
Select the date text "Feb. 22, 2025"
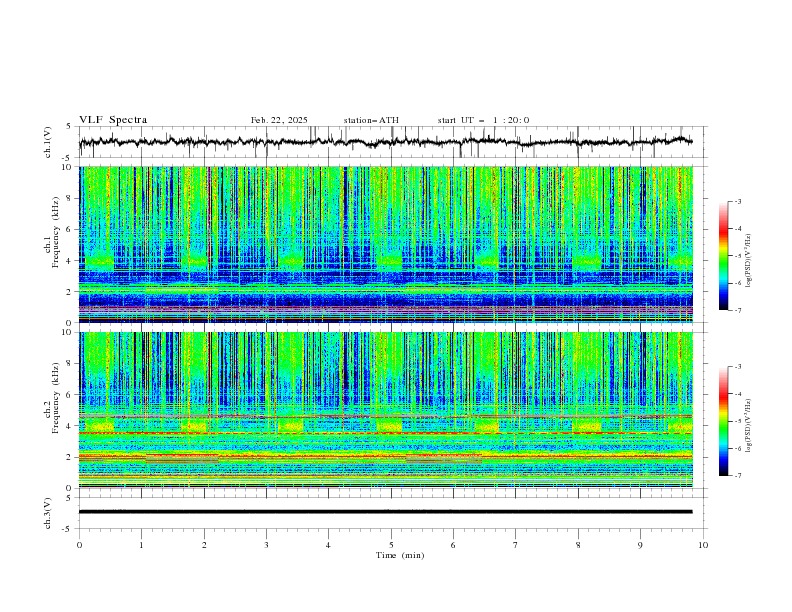point(279,120)
